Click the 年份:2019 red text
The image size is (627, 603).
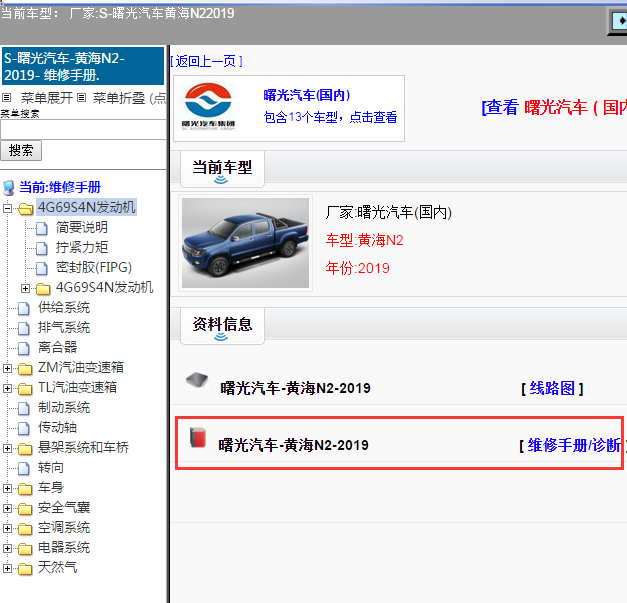click(x=357, y=268)
